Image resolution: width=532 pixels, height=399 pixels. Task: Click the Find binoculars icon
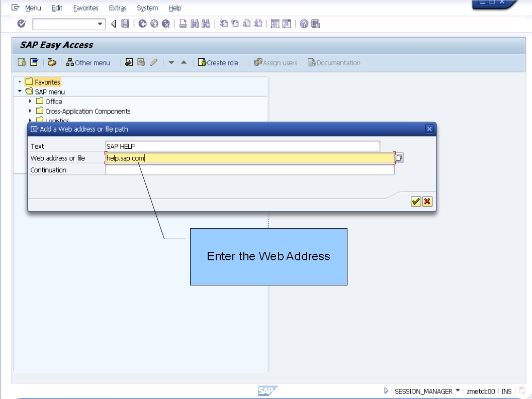coord(195,24)
